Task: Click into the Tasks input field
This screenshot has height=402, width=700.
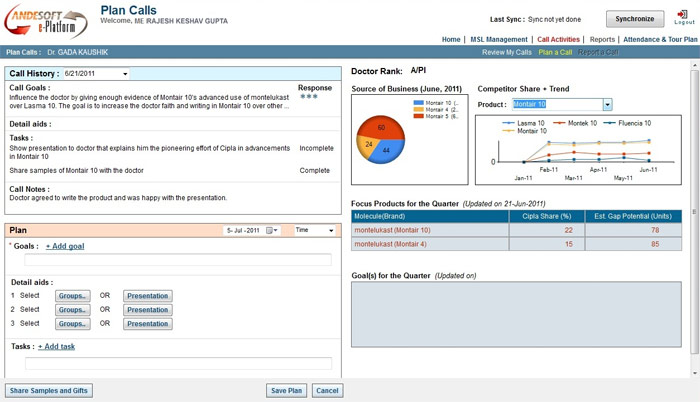Action: 178,364
